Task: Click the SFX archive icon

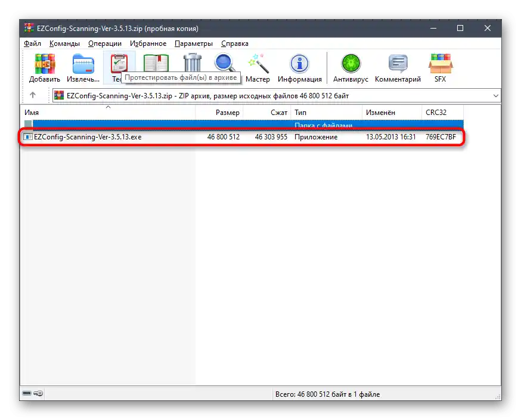Action: click(441, 63)
